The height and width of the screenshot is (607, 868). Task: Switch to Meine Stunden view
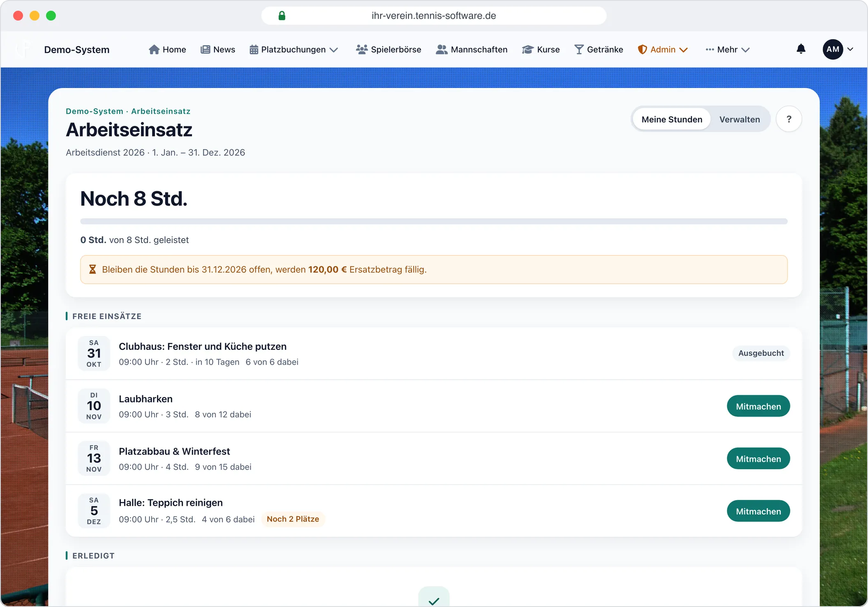[x=672, y=119]
